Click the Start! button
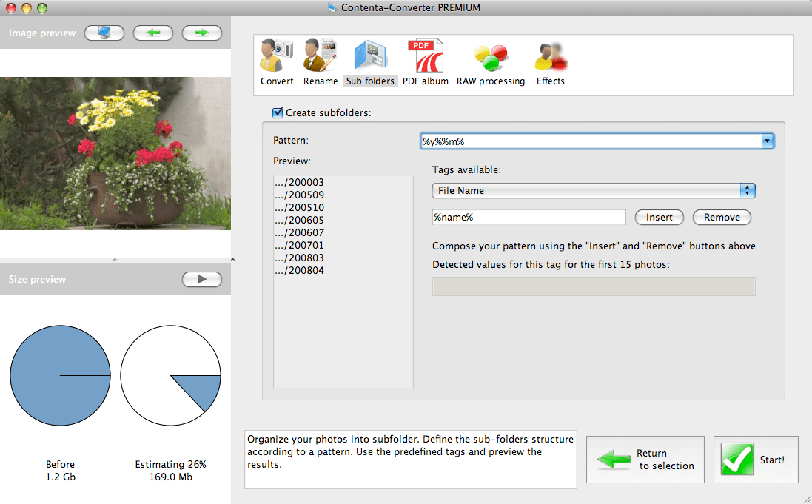This screenshot has width=812, height=504. pyautogui.click(x=756, y=460)
